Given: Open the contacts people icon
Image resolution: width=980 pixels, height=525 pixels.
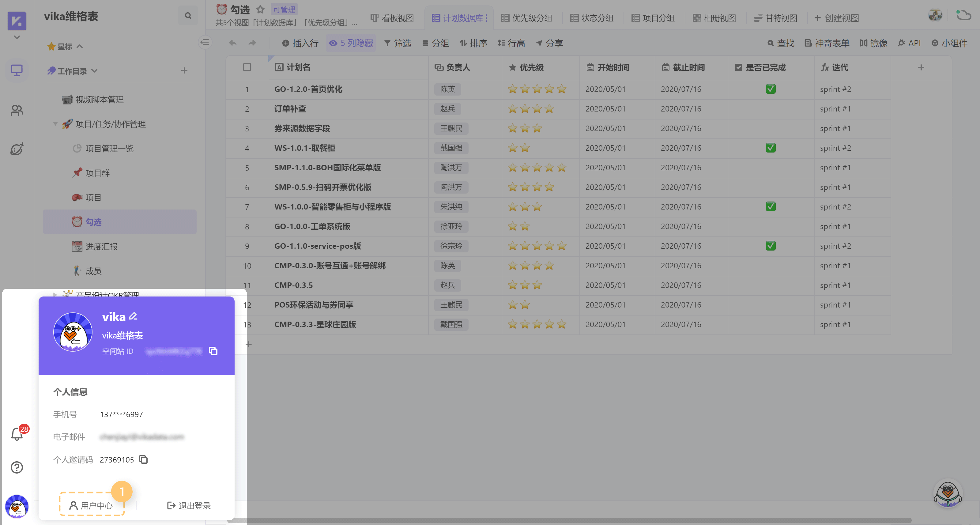Looking at the screenshot, I should (17, 110).
